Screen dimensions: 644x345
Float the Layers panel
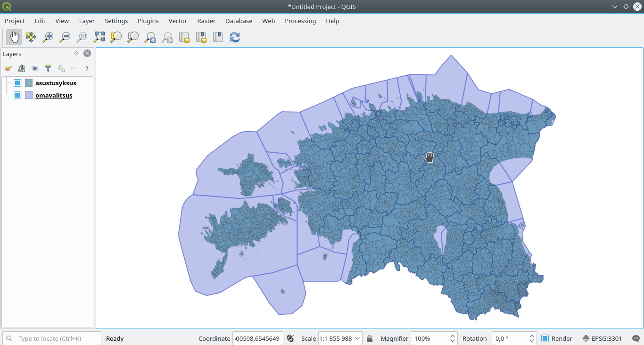pos(76,53)
